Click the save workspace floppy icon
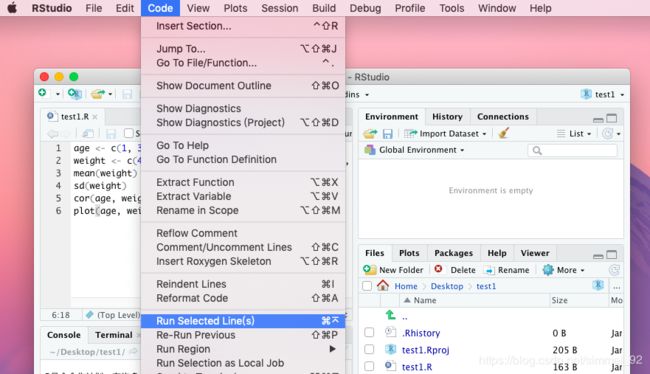The width and height of the screenshot is (650, 374). (388, 134)
